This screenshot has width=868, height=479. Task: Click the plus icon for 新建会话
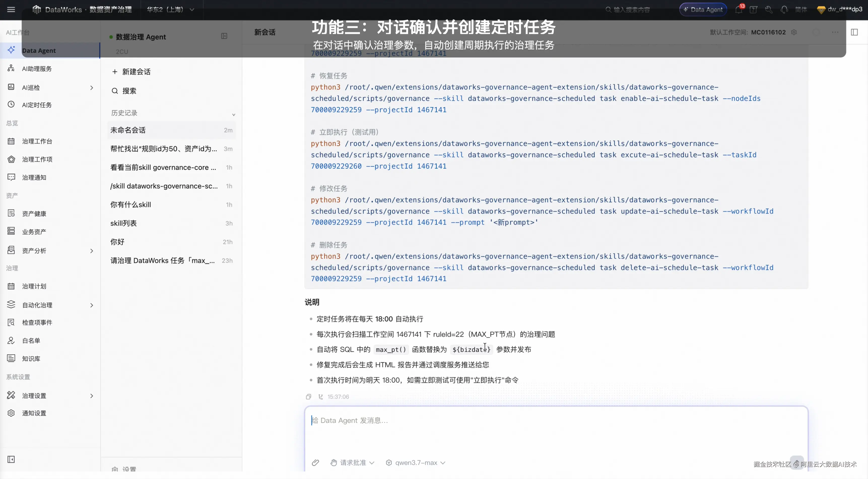(x=115, y=72)
